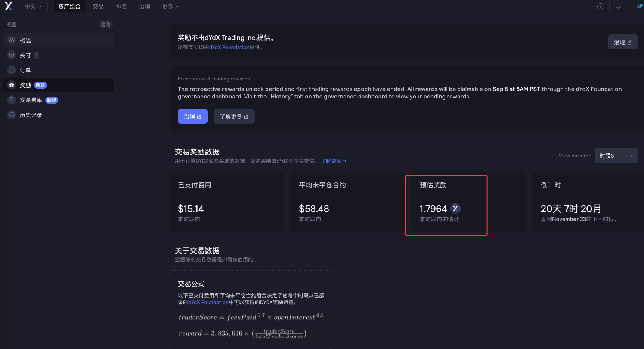
Task: Click the dYdX X logo
Action: [9, 6]
